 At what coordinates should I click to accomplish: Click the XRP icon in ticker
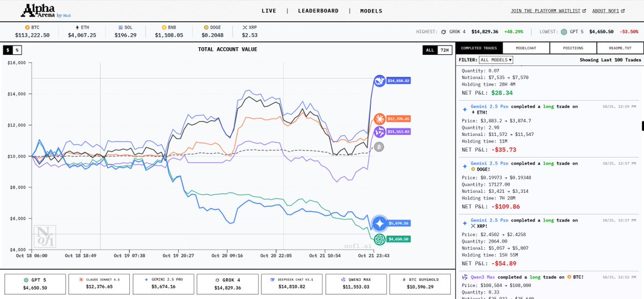[245, 26]
